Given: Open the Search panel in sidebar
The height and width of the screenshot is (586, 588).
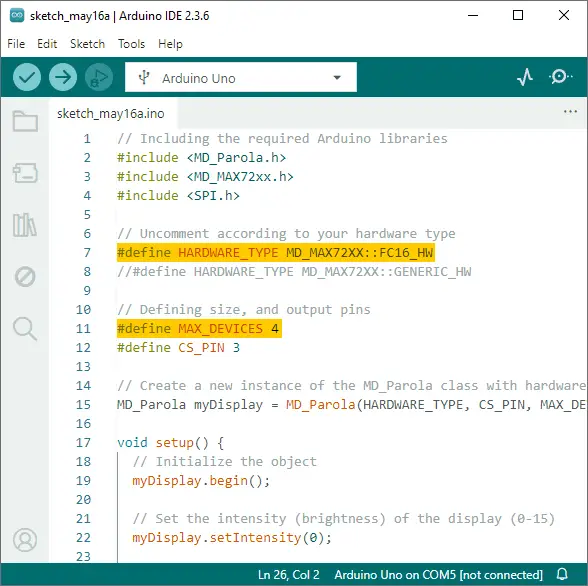Looking at the screenshot, I should pos(25,329).
